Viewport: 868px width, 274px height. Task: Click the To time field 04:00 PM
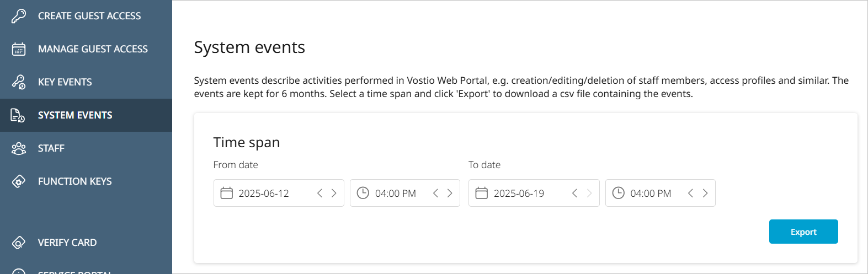[651, 194]
